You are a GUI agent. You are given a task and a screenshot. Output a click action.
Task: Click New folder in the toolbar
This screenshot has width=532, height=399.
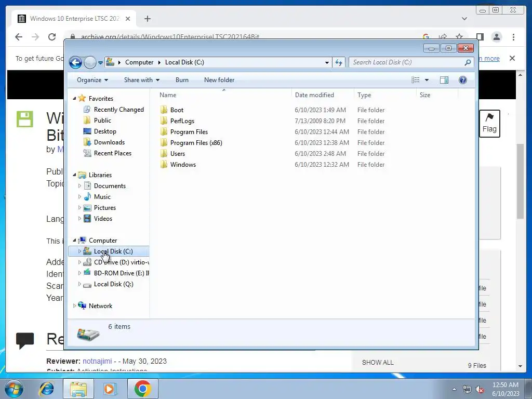(219, 80)
